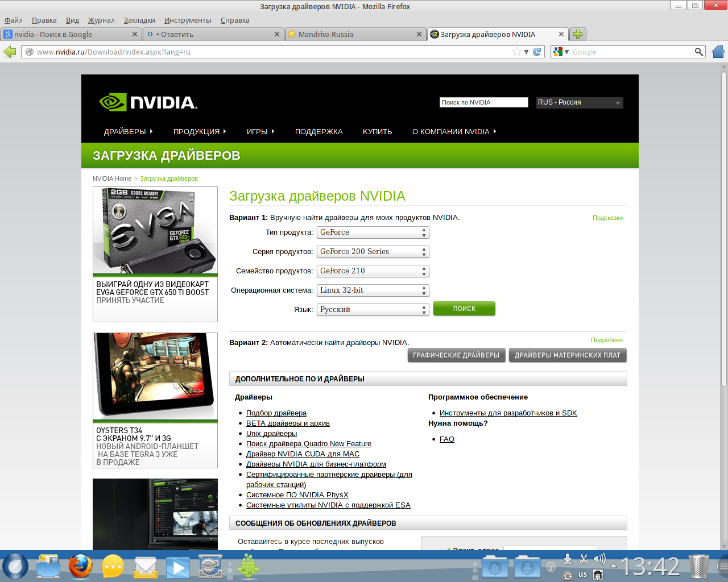Open the Закладки menu
Screen dimensions: 728x582
click(139, 20)
